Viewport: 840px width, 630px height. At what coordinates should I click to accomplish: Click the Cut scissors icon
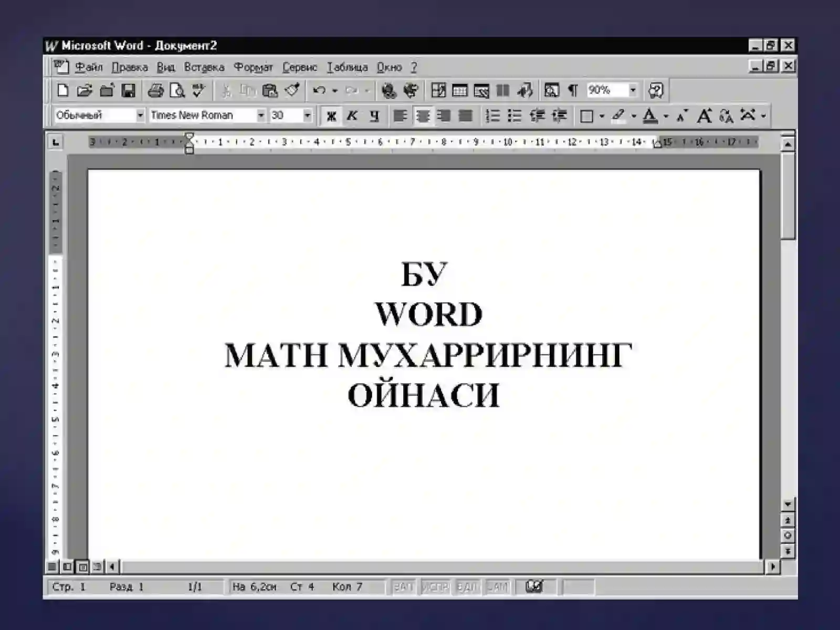[x=226, y=90]
